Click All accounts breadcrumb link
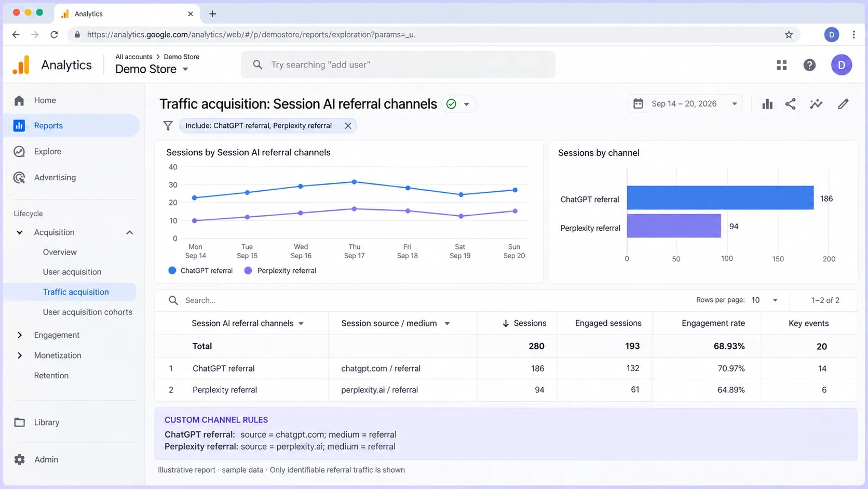Screen dimensions: 868x489 click(134, 57)
